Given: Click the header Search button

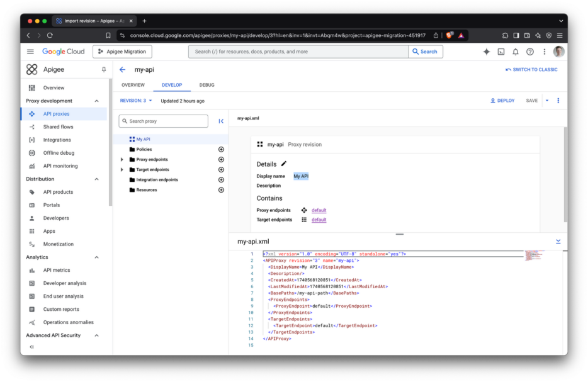Looking at the screenshot, I should (x=425, y=52).
